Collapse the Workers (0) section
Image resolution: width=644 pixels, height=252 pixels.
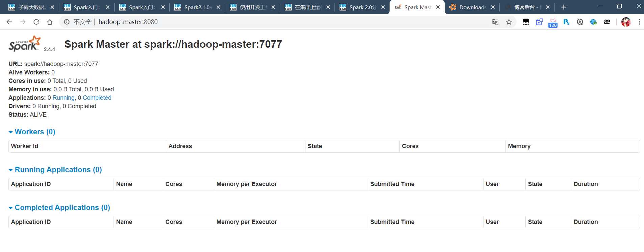(x=32, y=132)
